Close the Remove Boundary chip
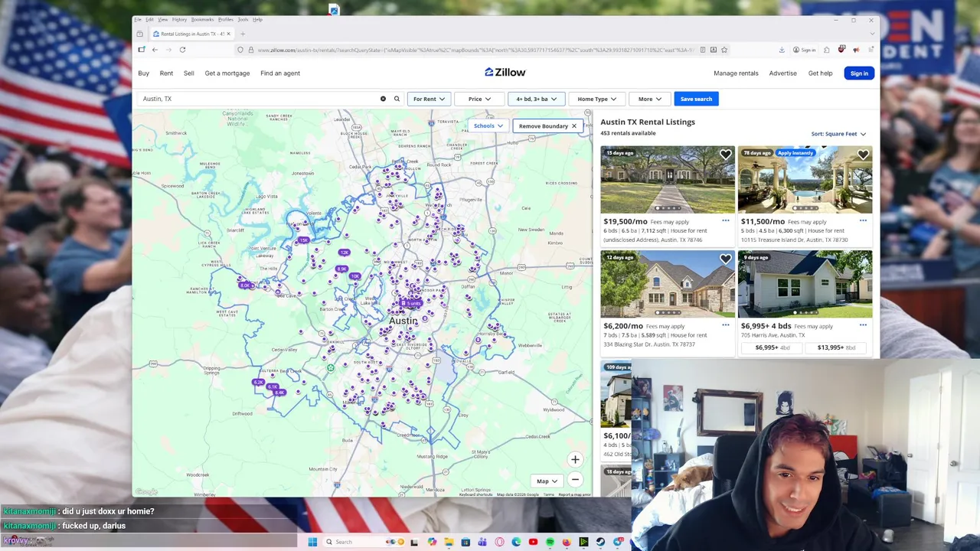Viewport: 980px width, 551px height. tap(573, 126)
